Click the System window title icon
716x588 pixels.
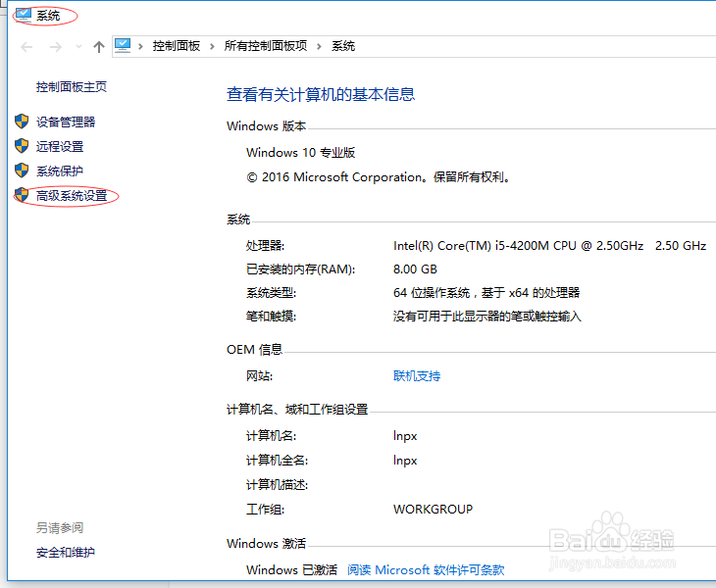point(23,15)
